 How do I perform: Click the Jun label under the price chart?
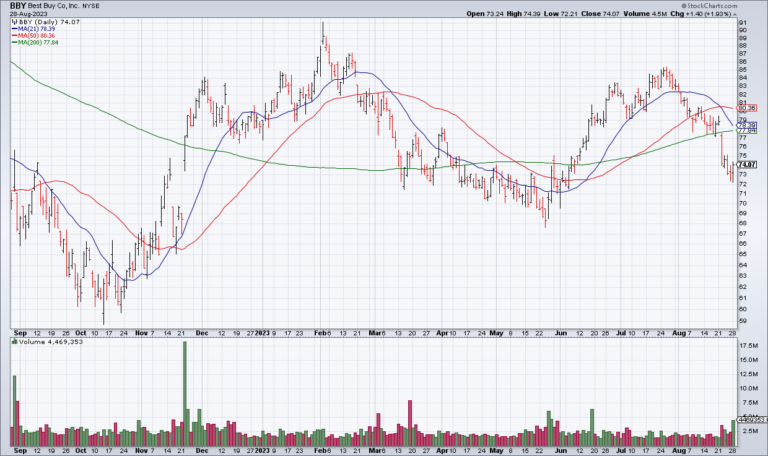(560, 333)
